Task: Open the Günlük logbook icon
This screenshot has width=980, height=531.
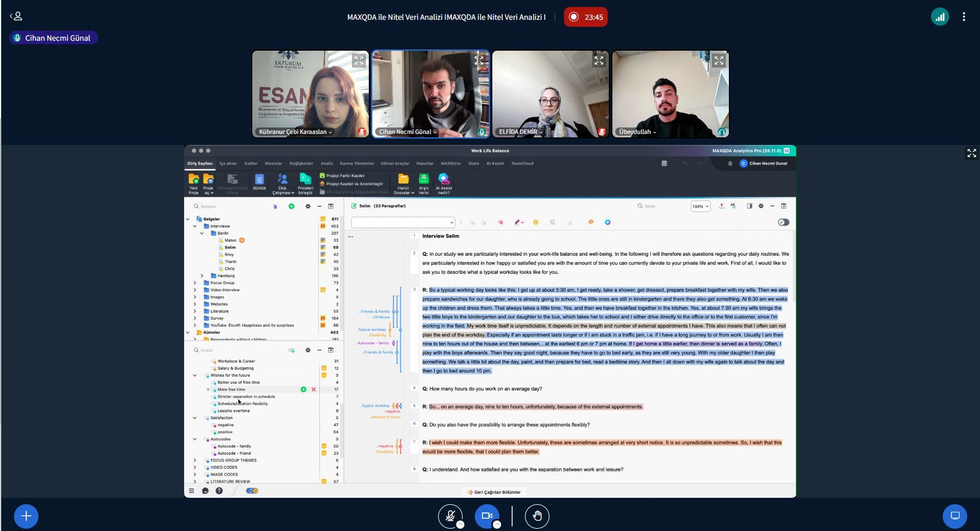Action: (x=259, y=182)
